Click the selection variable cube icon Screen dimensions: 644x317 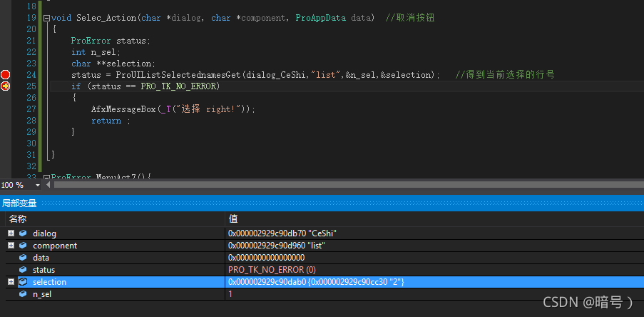[x=23, y=282]
